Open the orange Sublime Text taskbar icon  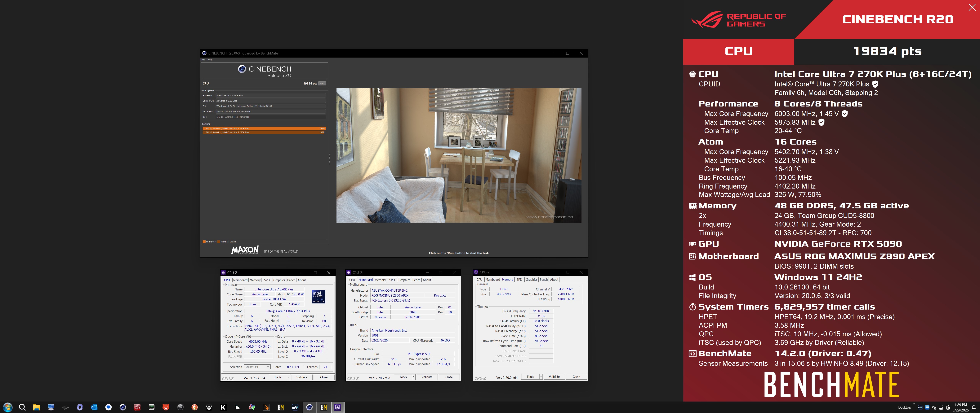click(x=266, y=407)
